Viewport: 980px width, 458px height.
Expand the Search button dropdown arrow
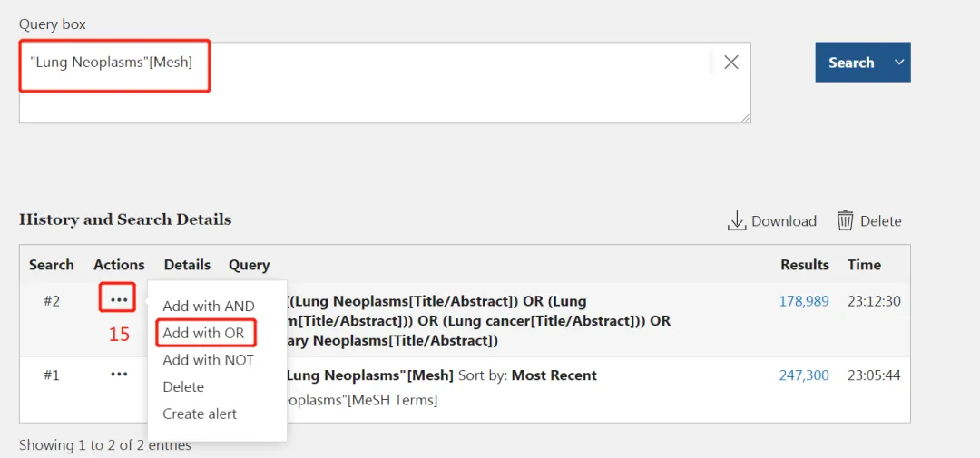[x=899, y=62]
